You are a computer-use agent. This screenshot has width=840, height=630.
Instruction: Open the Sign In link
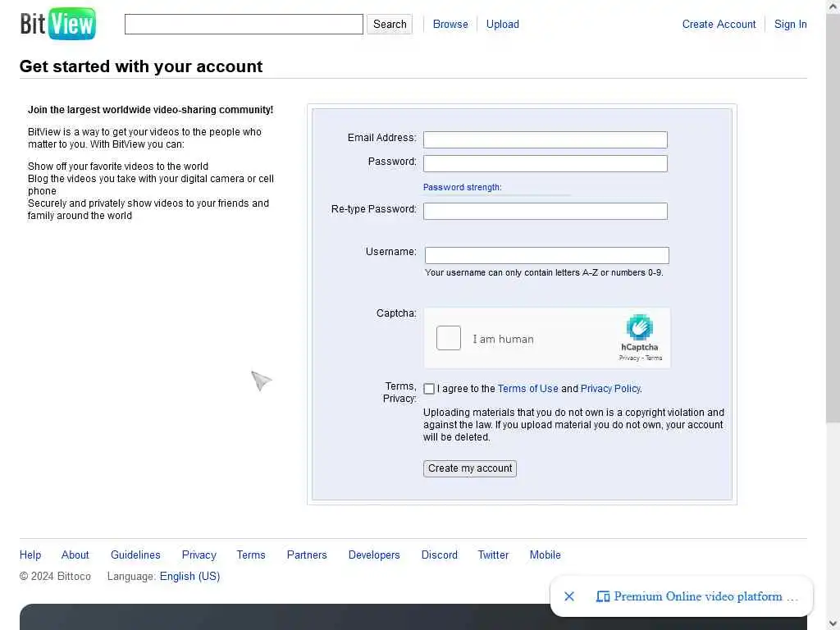point(790,24)
